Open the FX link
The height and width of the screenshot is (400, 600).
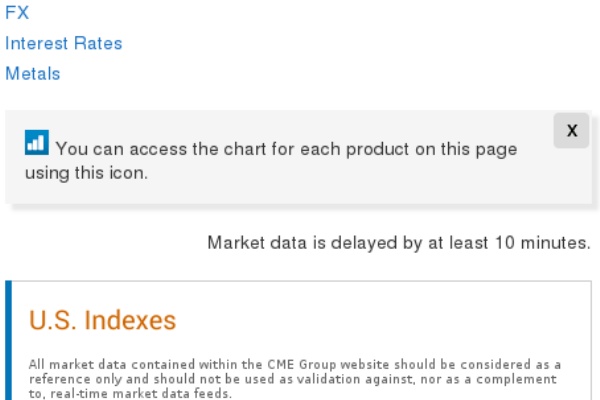coord(17,13)
